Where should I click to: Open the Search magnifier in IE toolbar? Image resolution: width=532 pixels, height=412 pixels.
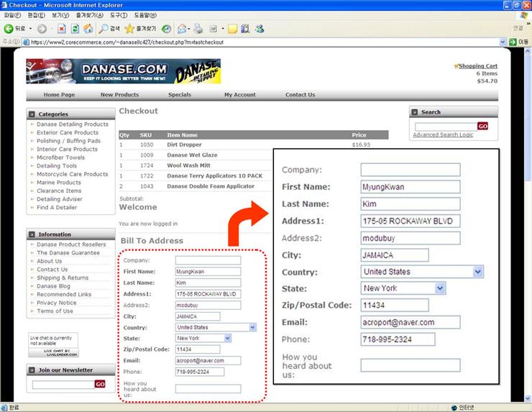103,29
